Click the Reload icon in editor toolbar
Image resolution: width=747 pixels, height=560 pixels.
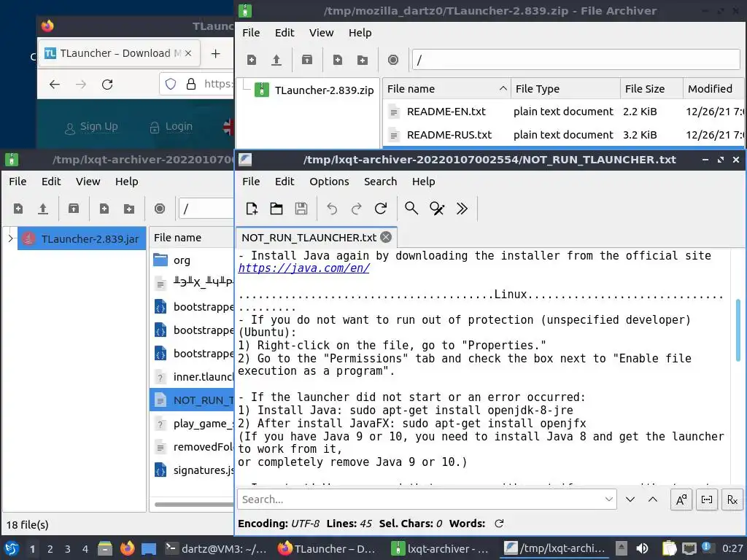point(381,209)
